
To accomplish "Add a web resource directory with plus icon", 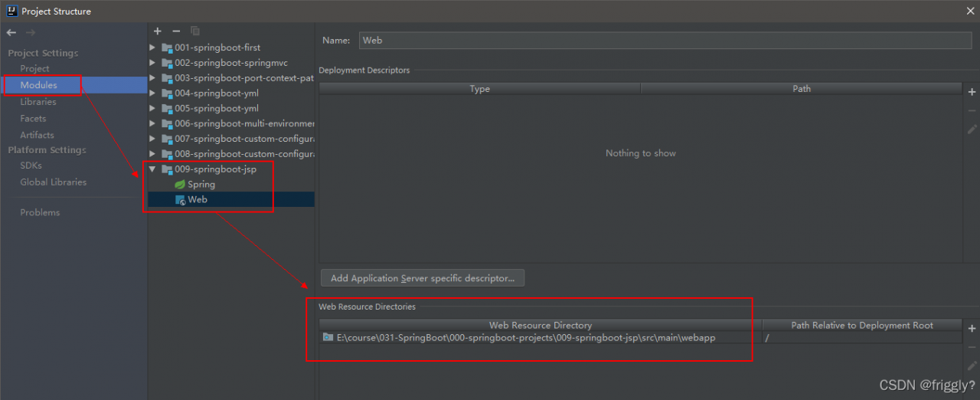I will click(x=972, y=328).
